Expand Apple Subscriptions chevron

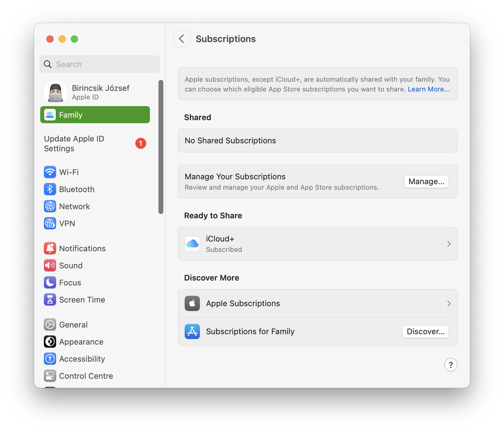pos(449,303)
